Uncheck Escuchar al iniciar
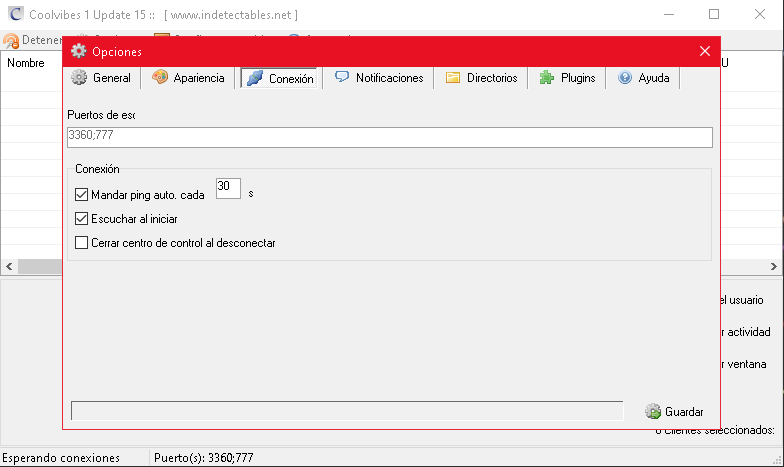The height and width of the screenshot is (467, 784). pos(82,219)
